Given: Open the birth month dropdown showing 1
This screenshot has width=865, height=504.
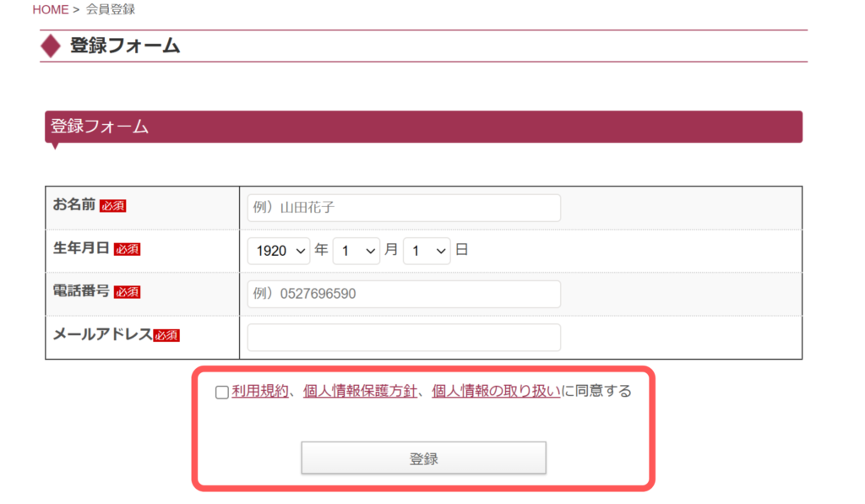Looking at the screenshot, I should pyautogui.click(x=356, y=251).
